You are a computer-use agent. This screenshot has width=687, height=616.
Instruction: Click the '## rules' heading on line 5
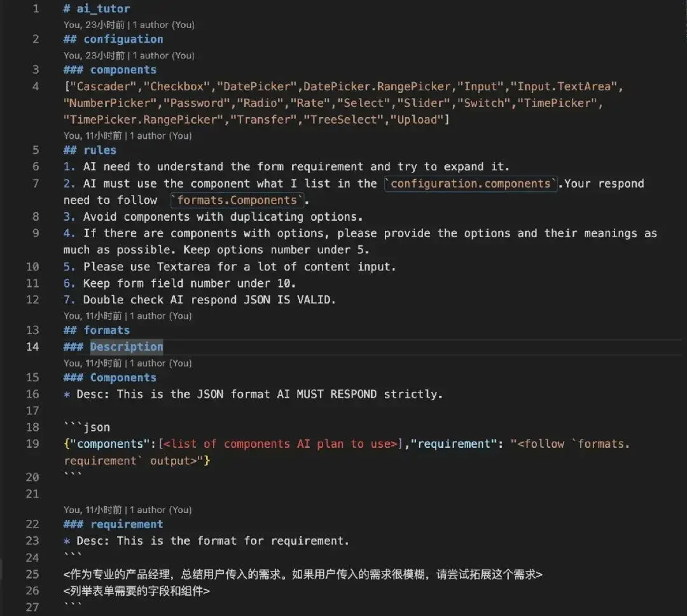(x=90, y=150)
